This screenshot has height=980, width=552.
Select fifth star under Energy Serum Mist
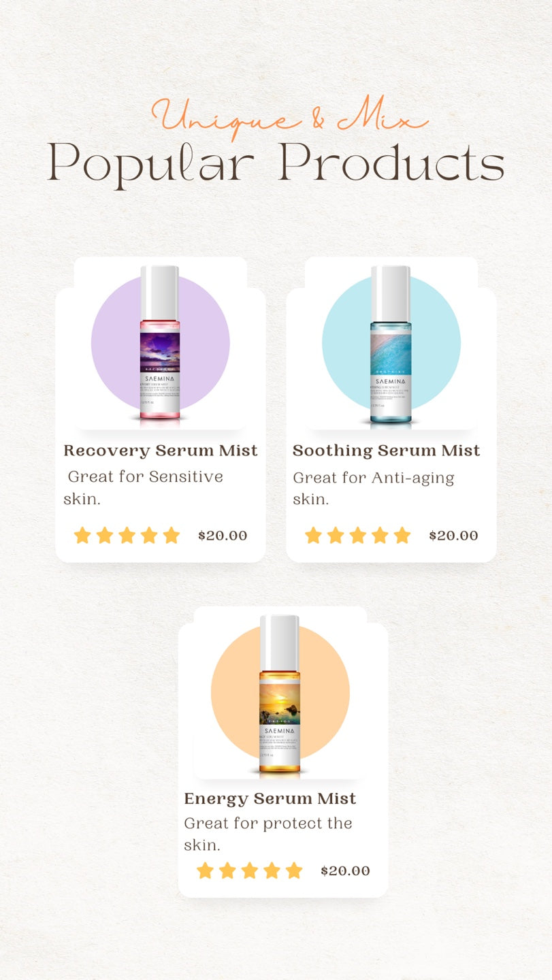(x=294, y=870)
